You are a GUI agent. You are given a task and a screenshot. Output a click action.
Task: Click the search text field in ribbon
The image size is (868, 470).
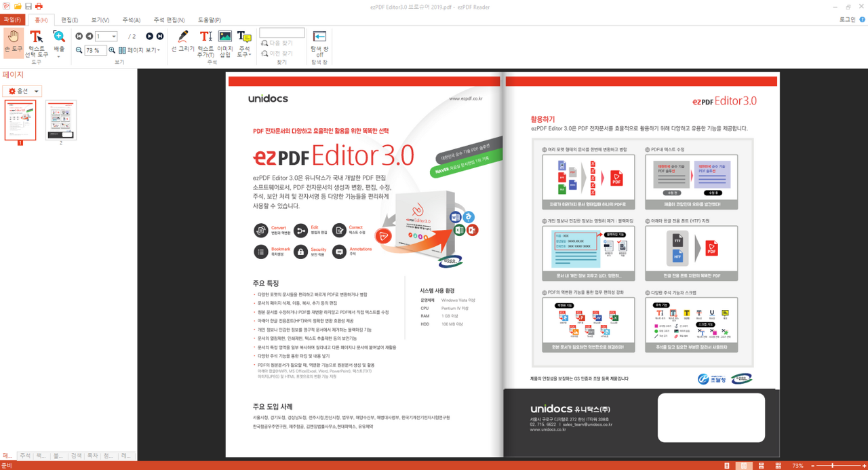click(282, 33)
